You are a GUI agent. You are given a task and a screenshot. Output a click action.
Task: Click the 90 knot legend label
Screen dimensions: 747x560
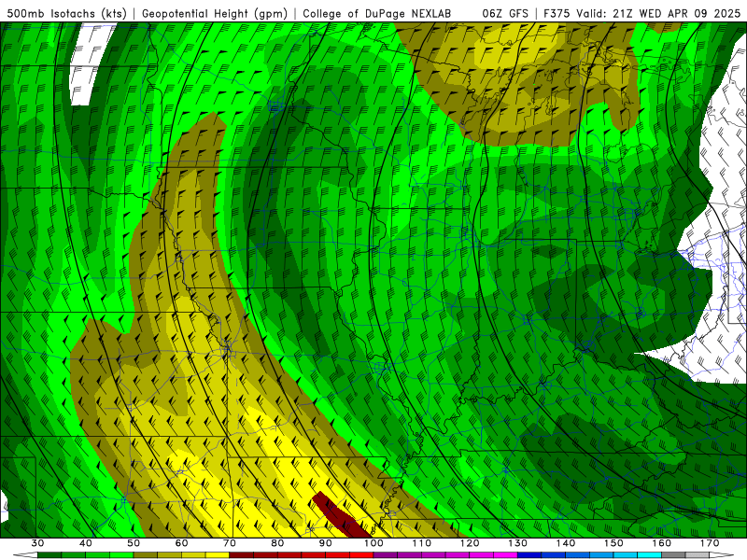325,543
